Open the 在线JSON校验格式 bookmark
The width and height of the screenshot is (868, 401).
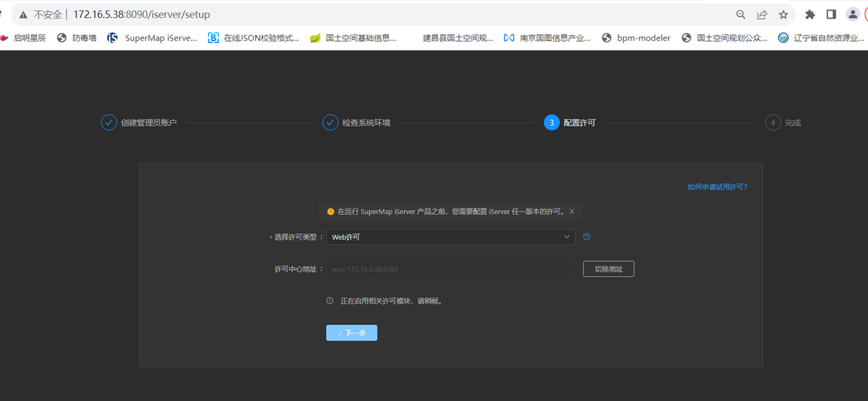coord(254,38)
